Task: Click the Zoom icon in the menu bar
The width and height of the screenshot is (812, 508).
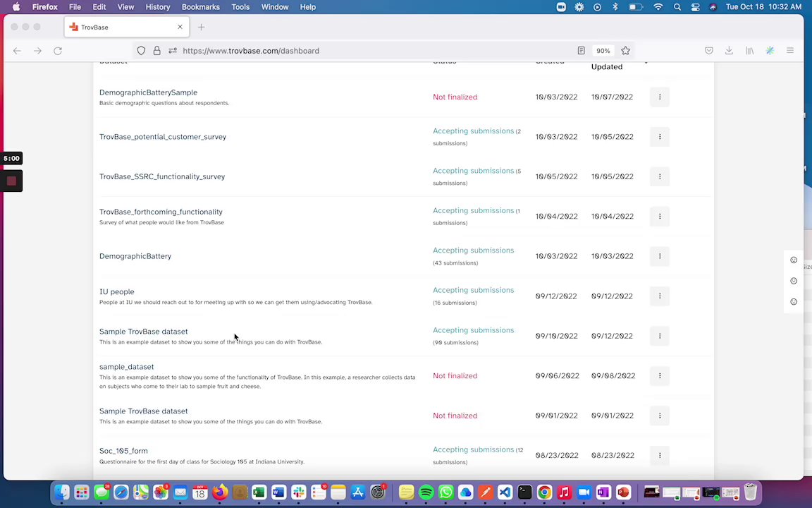Action: (x=561, y=7)
